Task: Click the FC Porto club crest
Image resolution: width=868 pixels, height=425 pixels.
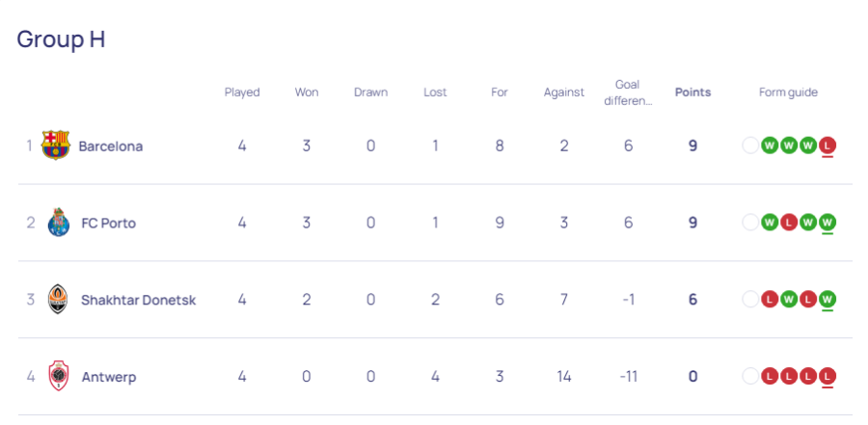Action: tap(58, 223)
